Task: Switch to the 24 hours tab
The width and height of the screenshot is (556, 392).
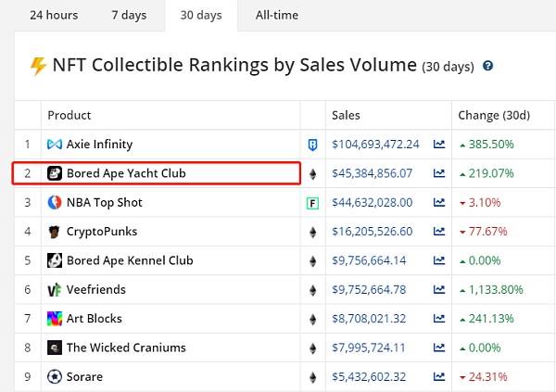Action: pos(54,15)
